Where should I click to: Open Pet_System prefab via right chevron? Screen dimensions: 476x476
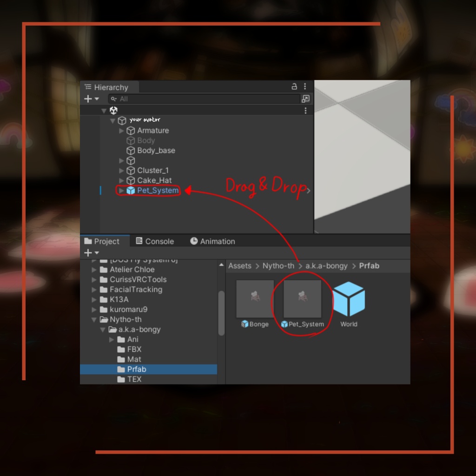tap(309, 191)
